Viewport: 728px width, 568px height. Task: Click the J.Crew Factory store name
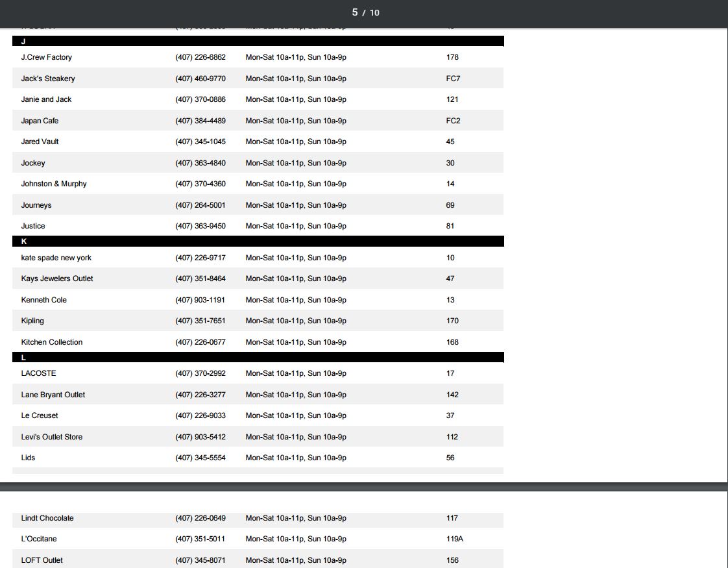[46, 57]
